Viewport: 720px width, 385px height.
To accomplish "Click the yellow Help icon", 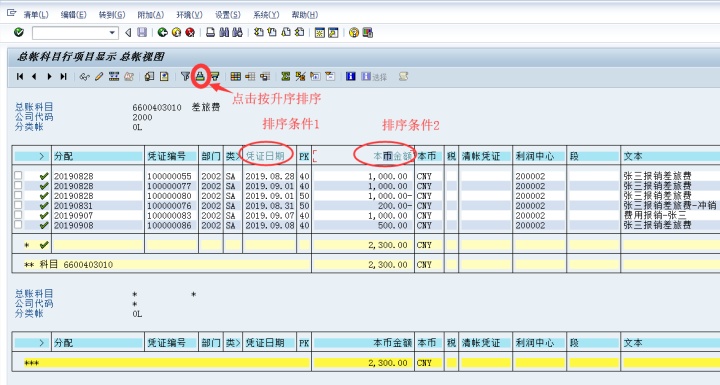I will pyautogui.click(x=354, y=33).
